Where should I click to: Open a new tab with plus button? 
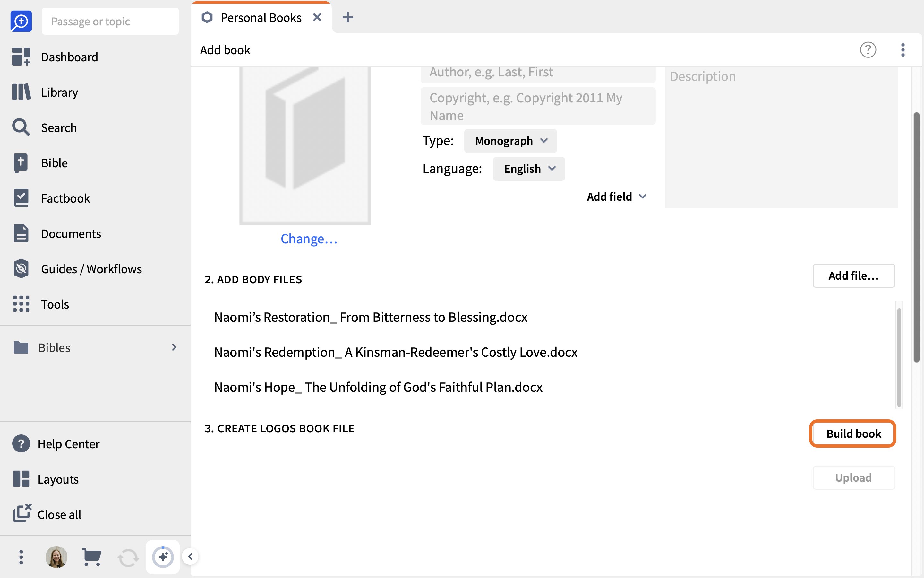[348, 18]
